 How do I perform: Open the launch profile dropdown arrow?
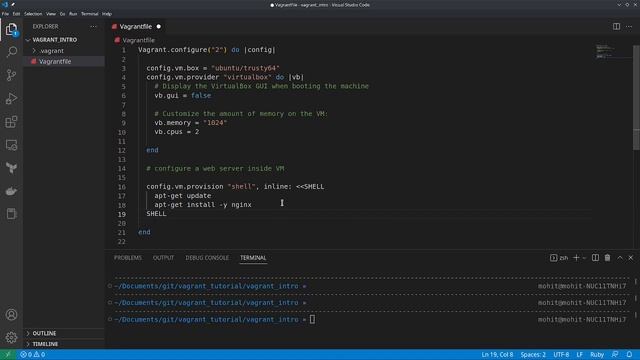[584, 258]
